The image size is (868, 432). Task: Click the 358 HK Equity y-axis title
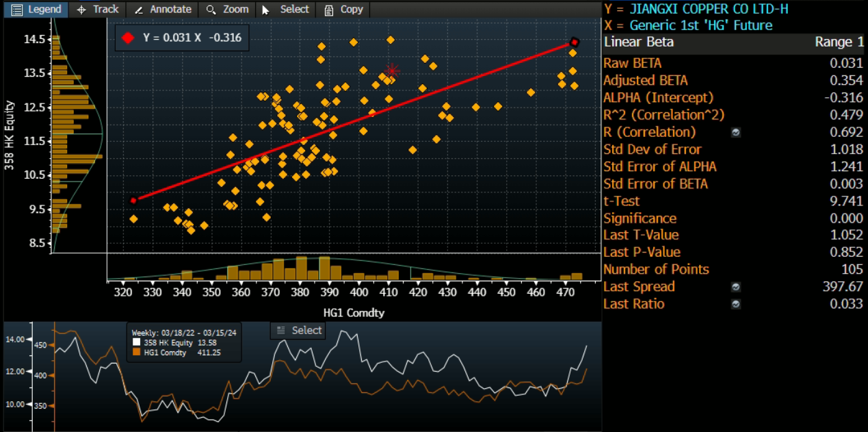(x=10, y=134)
